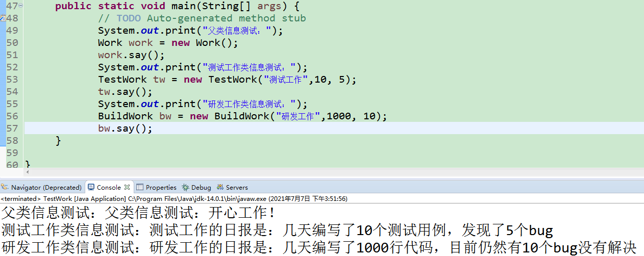This screenshot has height=256, width=644.
Task: Click the Properties table icon
Action: 140,187
